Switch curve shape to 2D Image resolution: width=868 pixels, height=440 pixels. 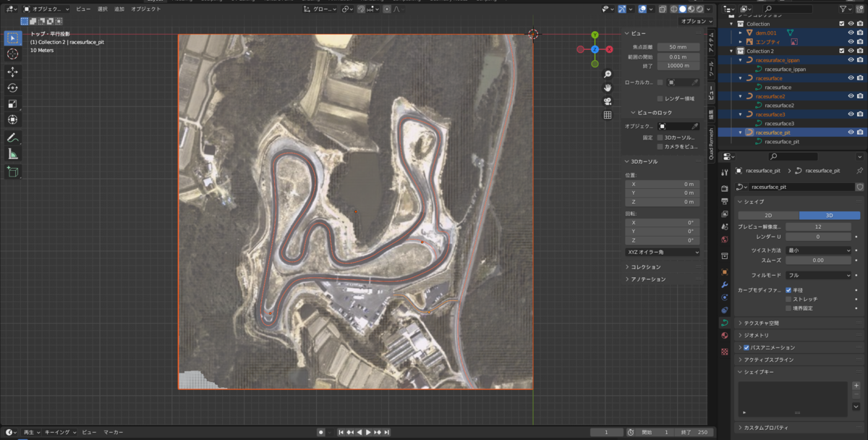coord(768,216)
